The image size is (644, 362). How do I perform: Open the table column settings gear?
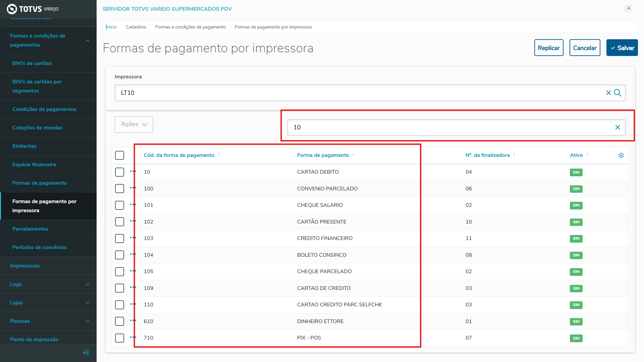(621, 156)
